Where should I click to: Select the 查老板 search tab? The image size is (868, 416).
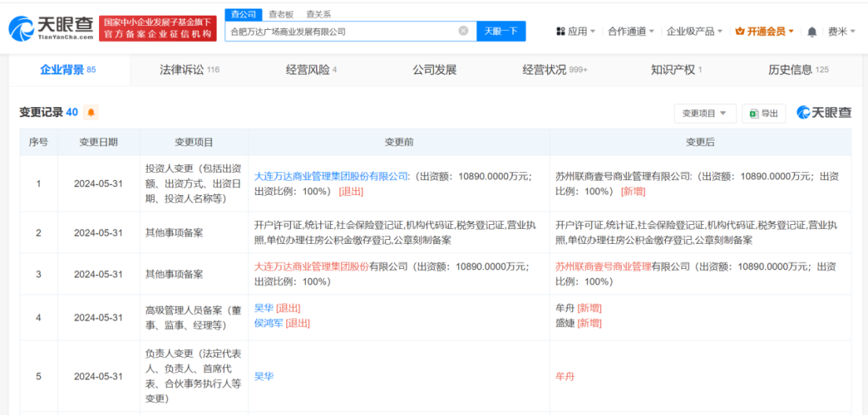click(x=281, y=14)
